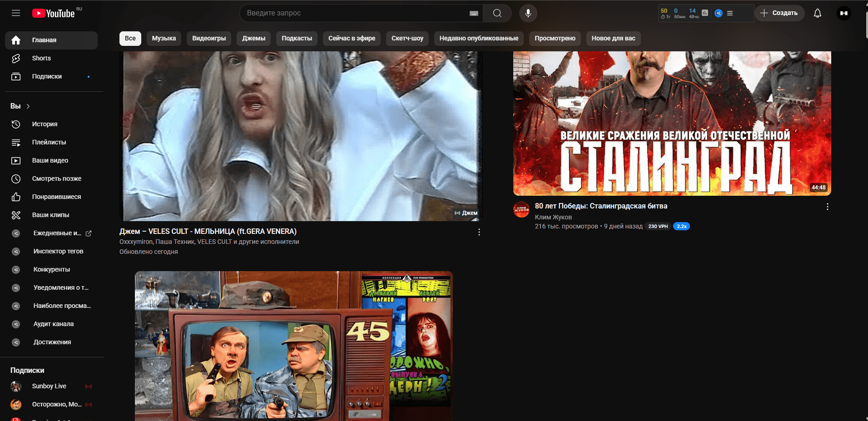
Task: Click the YouTube logo
Action: point(54,13)
